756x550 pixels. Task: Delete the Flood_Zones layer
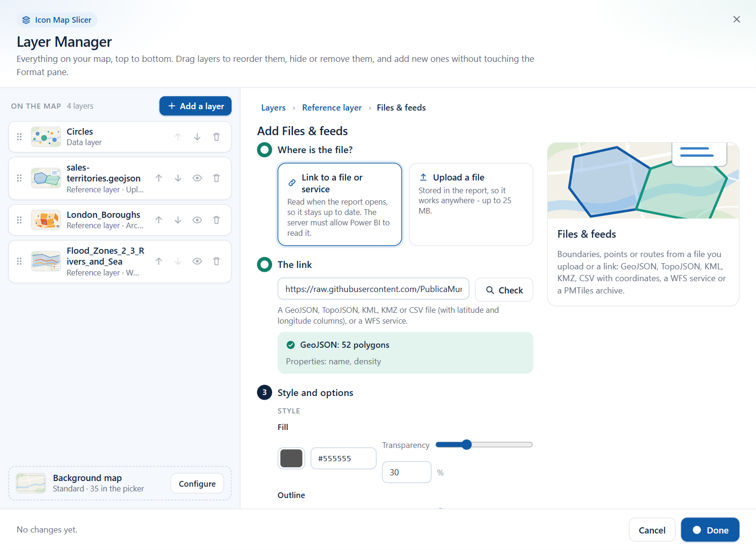(216, 261)
